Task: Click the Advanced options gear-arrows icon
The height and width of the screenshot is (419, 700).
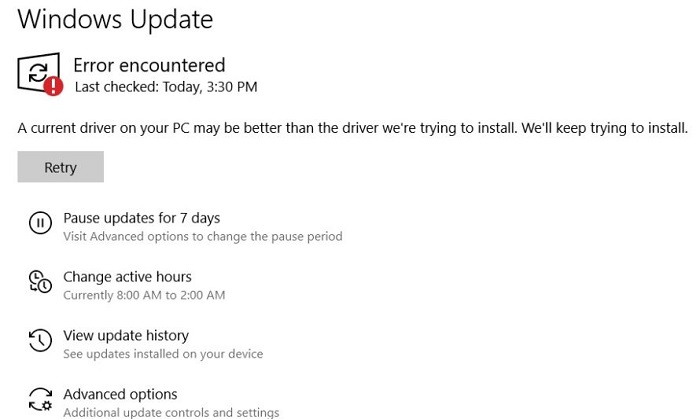Action: pyautogui.click(x=40, y=399)
